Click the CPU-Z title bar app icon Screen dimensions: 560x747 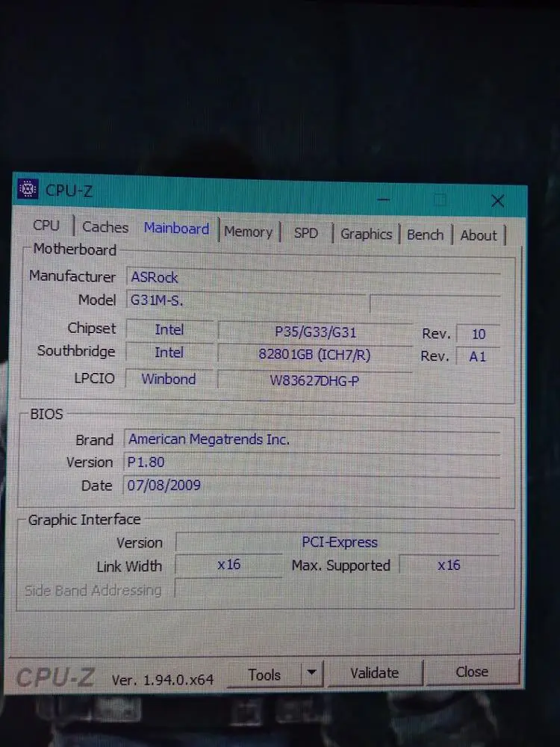pyautogui.click(x=28, y=189)
